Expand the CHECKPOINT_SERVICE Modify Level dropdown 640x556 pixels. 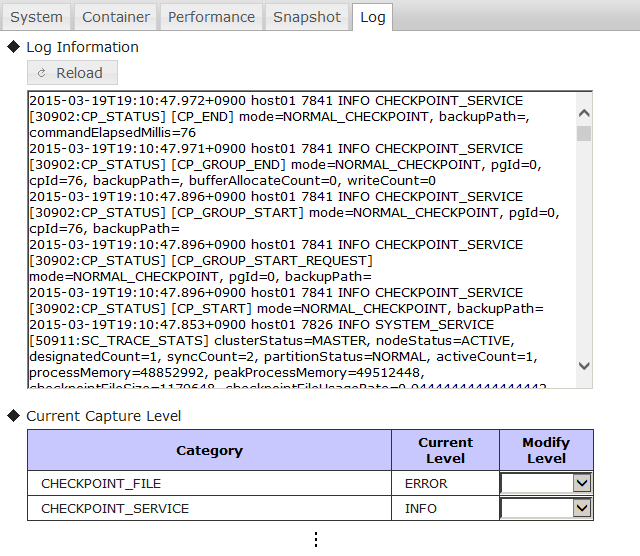(x=582, y=508)
